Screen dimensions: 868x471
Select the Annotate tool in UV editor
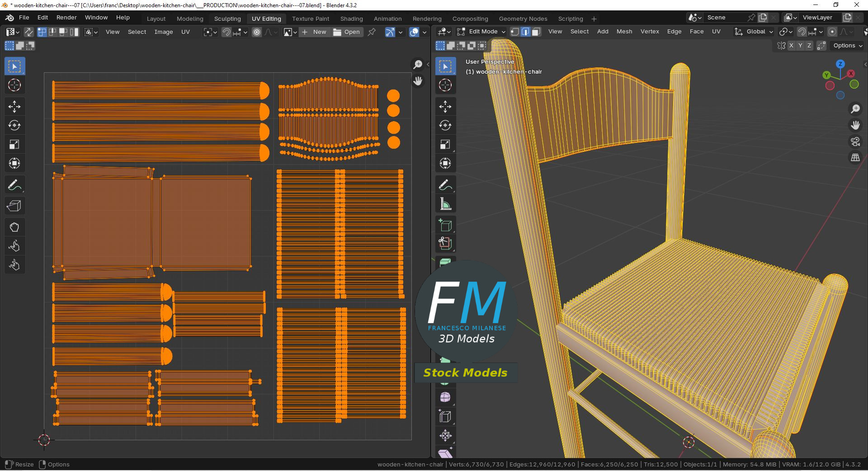pos(14,185)
